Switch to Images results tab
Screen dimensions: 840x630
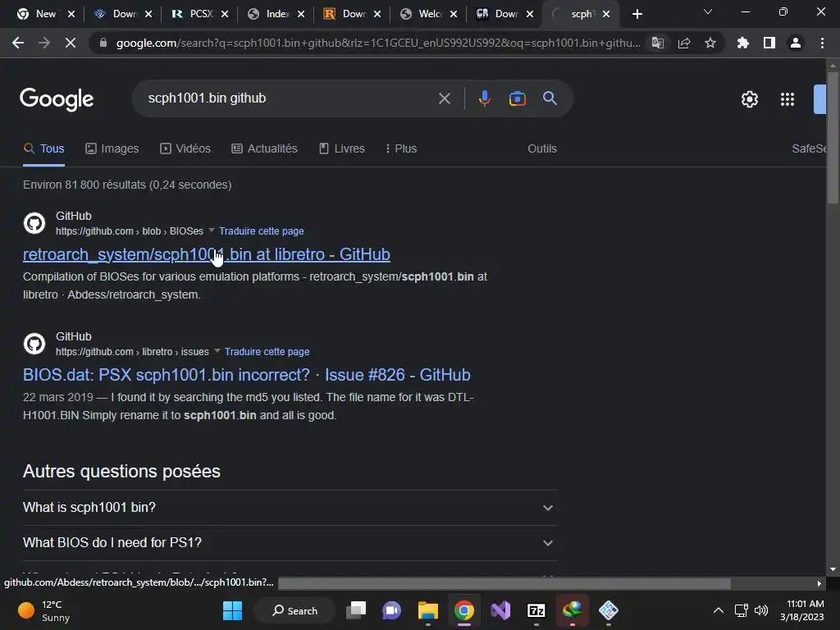tap(112, 149)
